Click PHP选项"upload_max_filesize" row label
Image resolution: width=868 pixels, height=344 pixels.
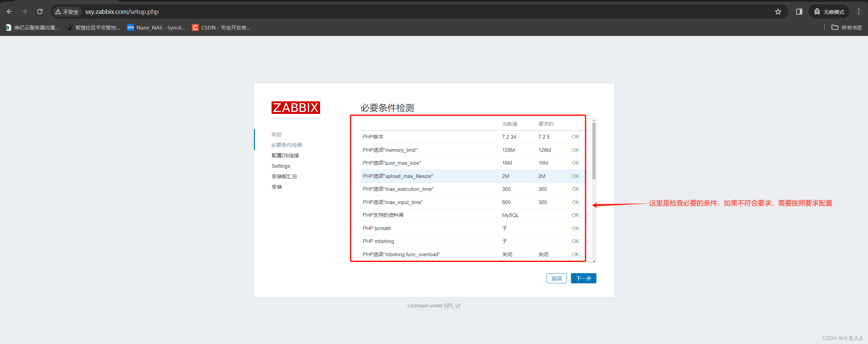pos(398,176)
